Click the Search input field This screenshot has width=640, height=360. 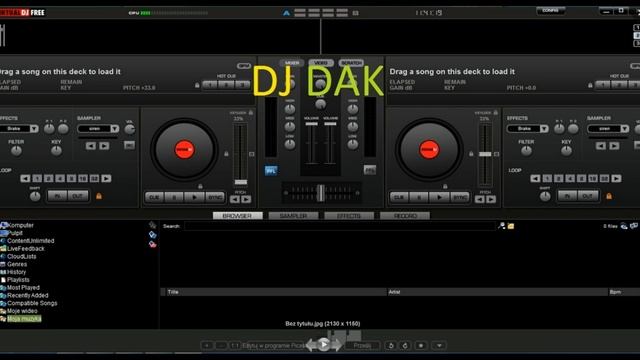[340, 226]
